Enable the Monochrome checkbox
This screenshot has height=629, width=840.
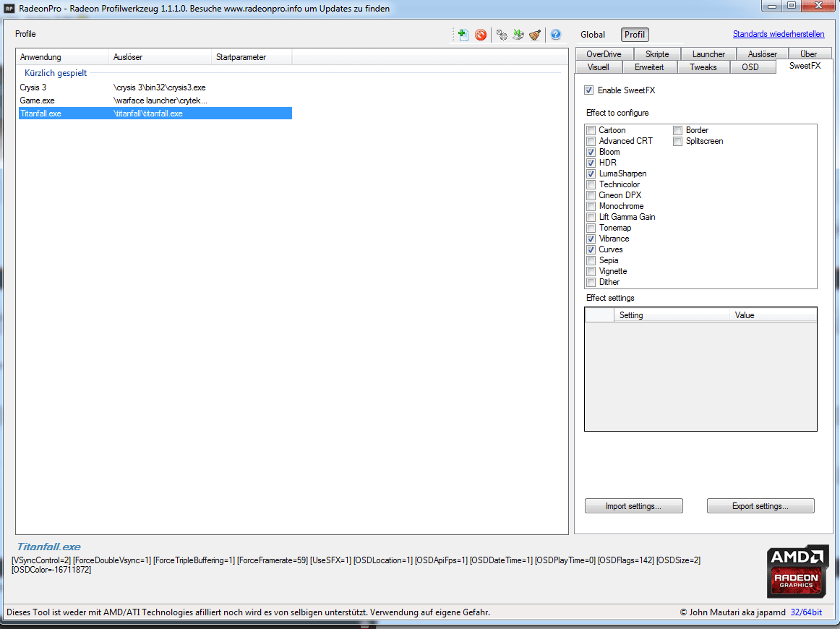pyautogui.click(x=591, y=206)
